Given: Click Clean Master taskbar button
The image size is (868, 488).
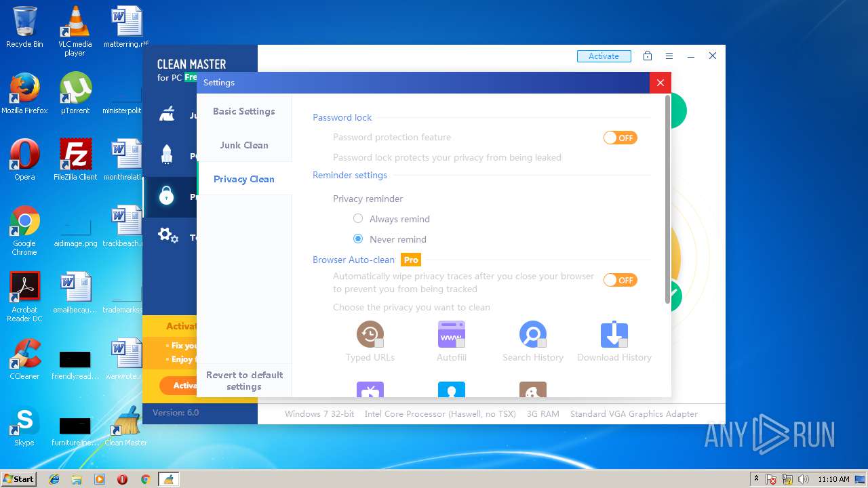Looking at the screenshot, I should point(168,479).
